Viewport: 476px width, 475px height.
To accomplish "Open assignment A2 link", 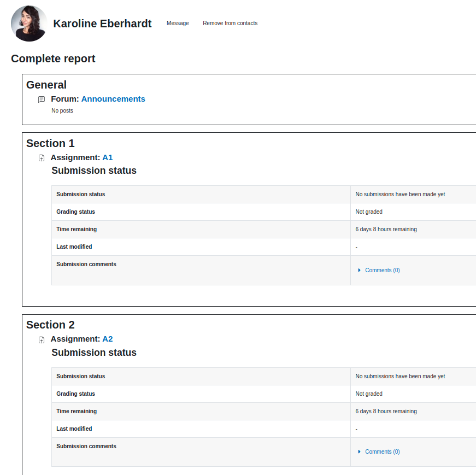I will [x=108, y=339].
